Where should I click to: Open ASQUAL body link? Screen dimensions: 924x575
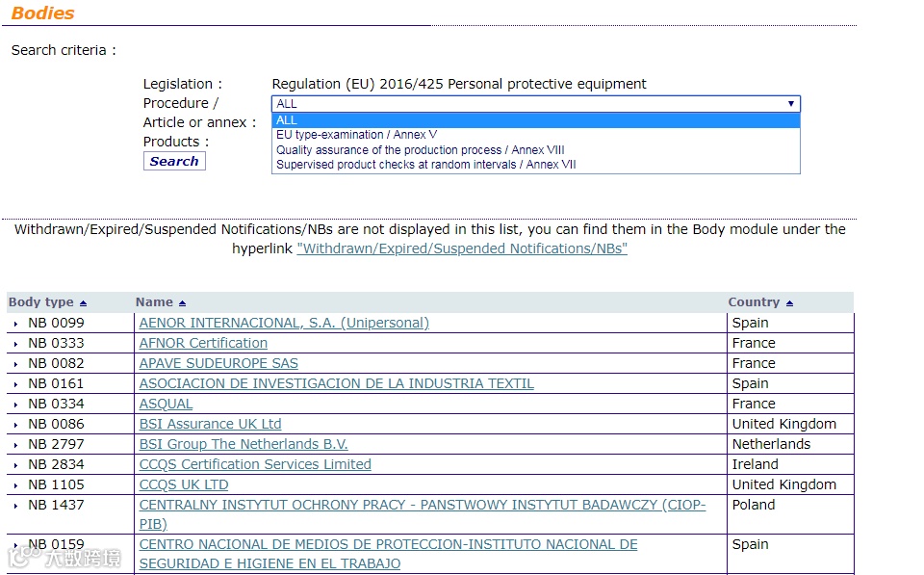click(166, 404)
